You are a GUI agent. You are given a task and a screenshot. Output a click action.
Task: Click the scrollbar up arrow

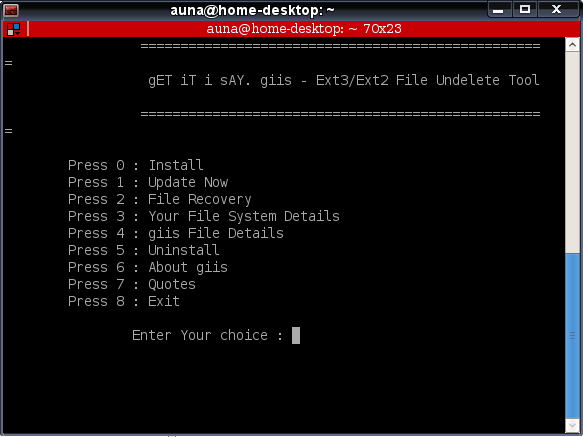[572, 45]
